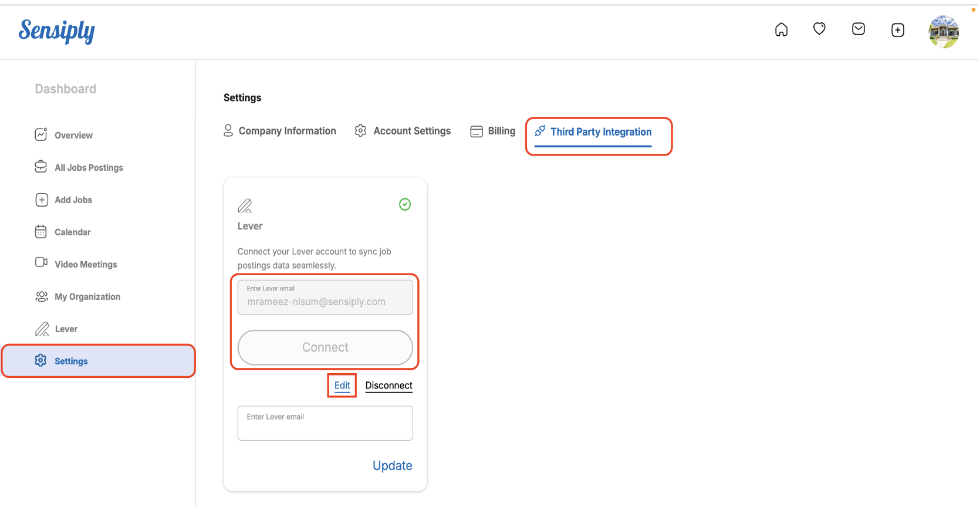The height and width of the screenshot is (507, 980).
Task: Click the plus icon in header
Action: [x=897, y=30]
